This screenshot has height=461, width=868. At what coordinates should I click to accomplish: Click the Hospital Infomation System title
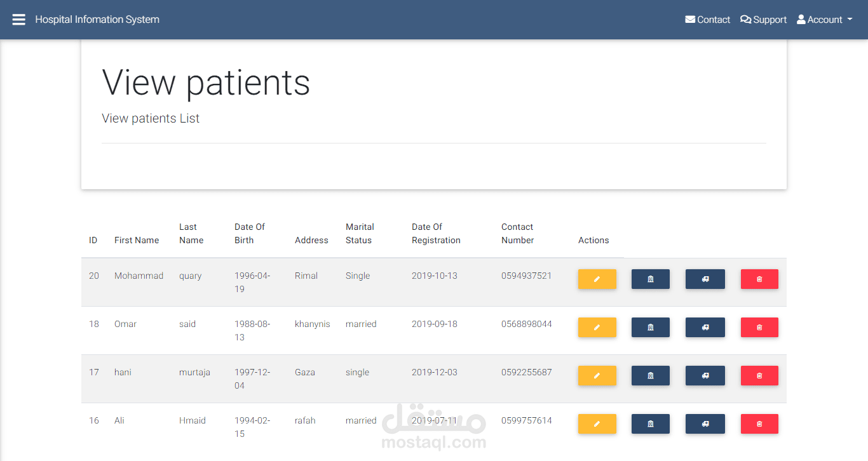(97, 20)
